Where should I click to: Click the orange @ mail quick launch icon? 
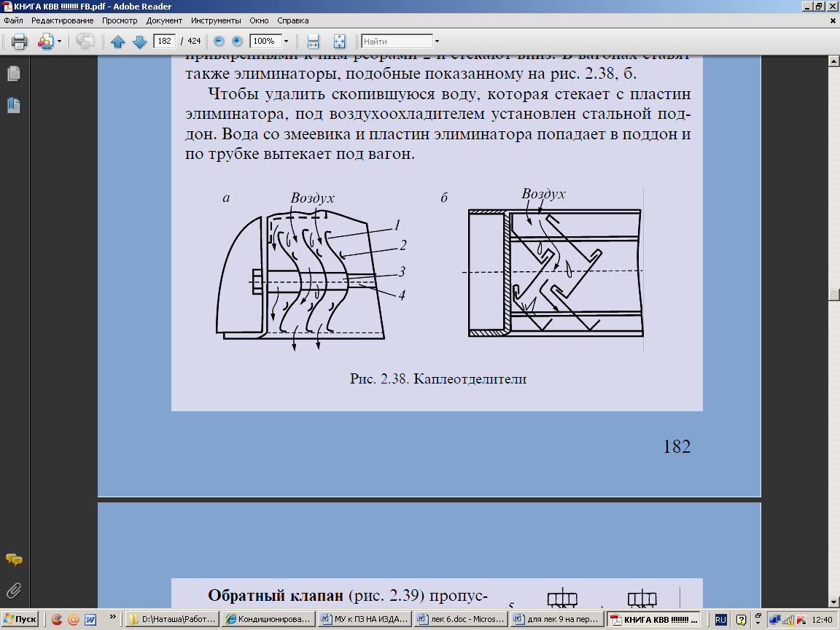[x=74, y=620]
